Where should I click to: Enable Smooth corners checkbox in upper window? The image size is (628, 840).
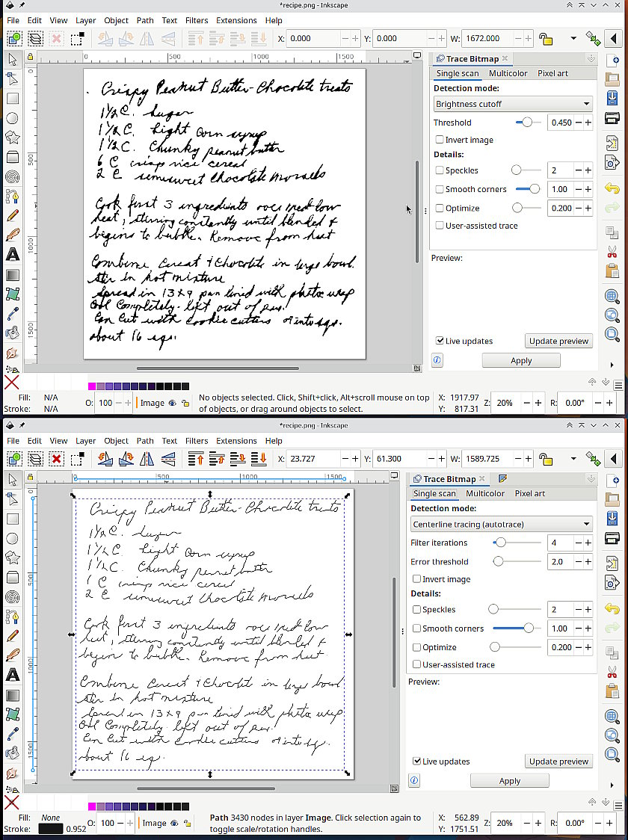pyautogui.click(x=440, y=189)
